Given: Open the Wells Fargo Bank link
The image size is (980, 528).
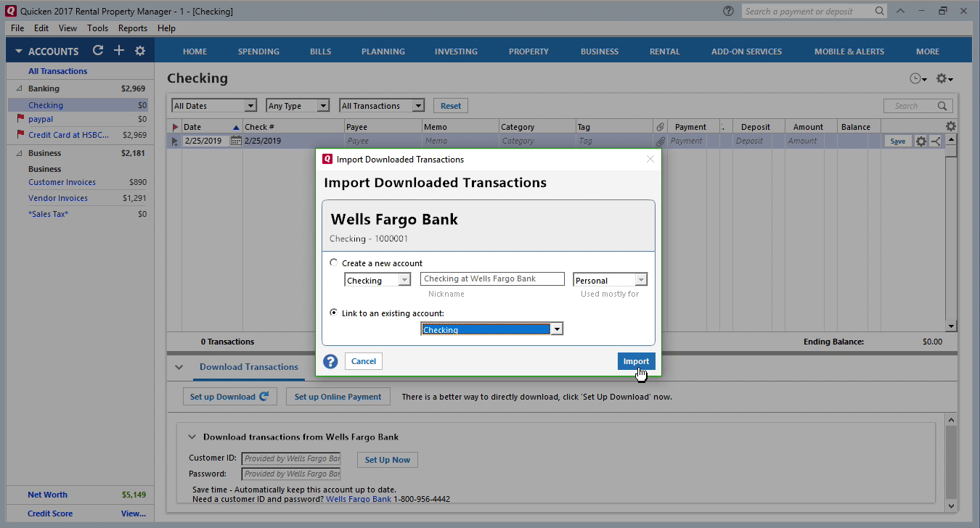Looking at the screenshot, I should coord(359,499).
